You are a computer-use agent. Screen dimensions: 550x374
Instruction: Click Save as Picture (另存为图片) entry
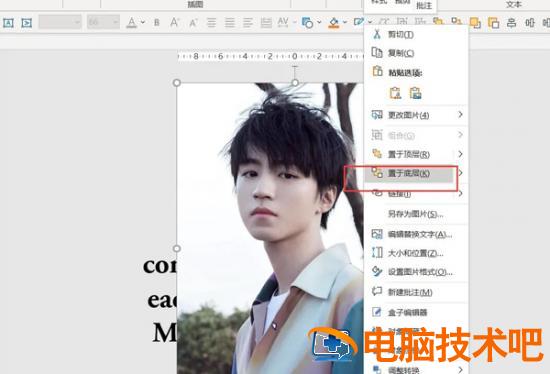416,214
